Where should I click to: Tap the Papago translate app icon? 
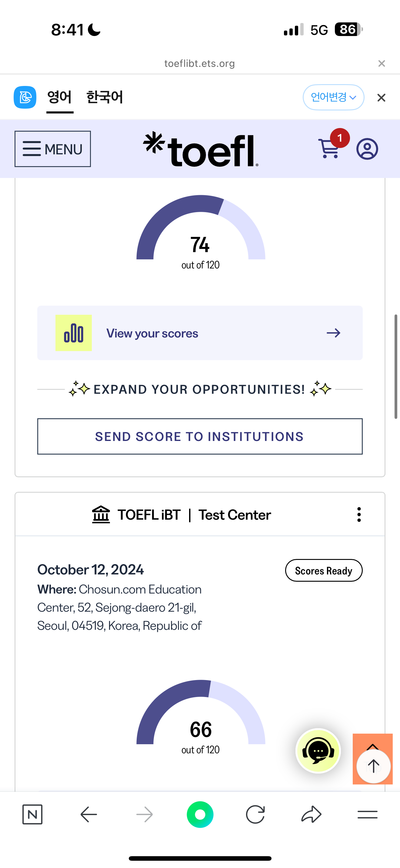point(25,97)
